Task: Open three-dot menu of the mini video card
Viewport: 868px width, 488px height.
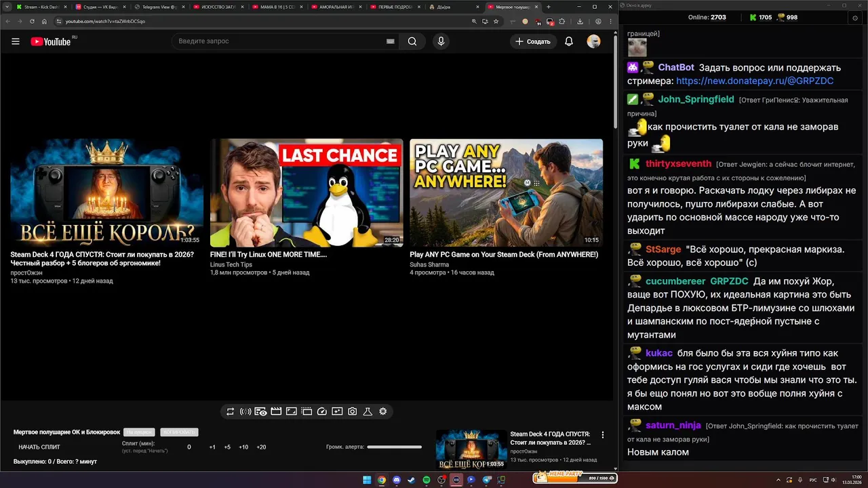Action: [x=603, y=435]
